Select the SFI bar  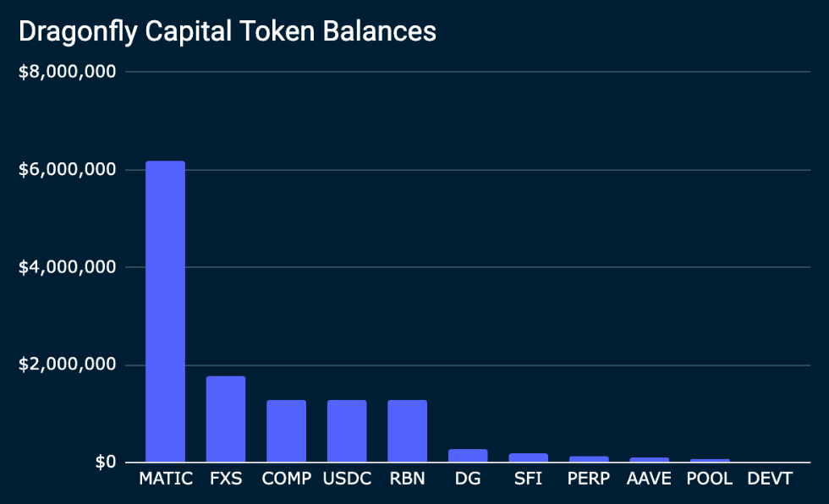(528, 457)
